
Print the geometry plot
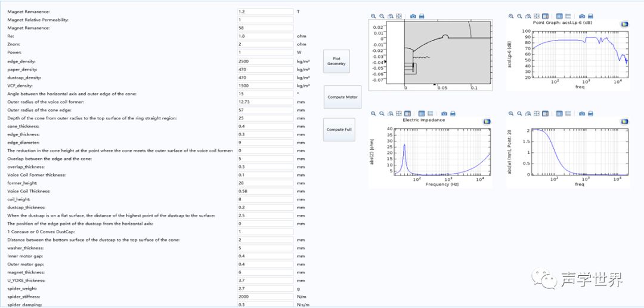pyautogui.click(x=422, y=16)
